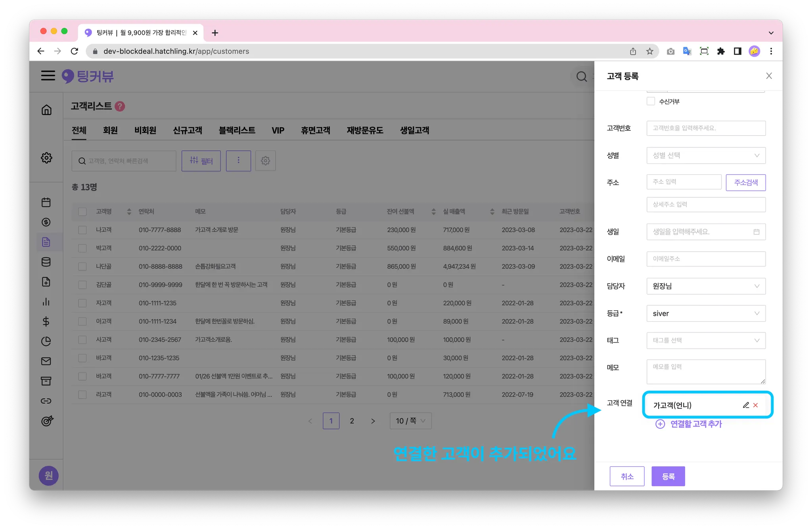Switch to the VIP tab
Screen dimensions: 812x529
click(x=278, y=130)
